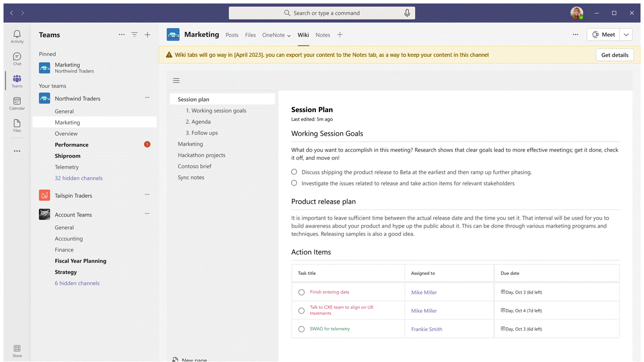644x362 pixels.
Task: Filter the teams list
Action: point(134,34)
